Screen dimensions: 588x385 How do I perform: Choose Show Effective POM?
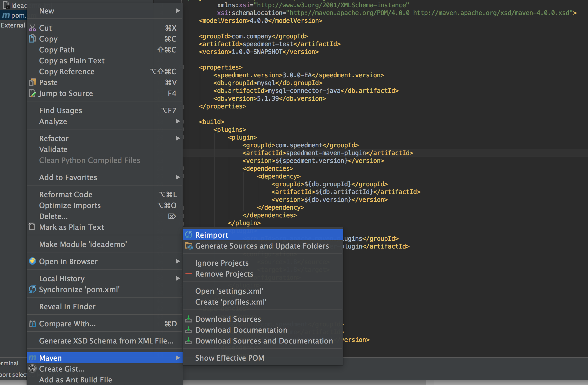(230, 358)
